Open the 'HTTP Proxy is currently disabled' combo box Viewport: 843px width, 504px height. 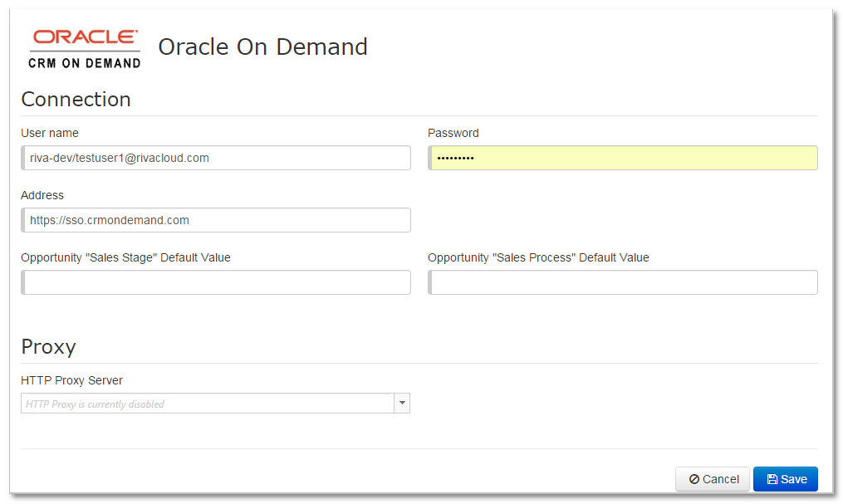[208, 404]
